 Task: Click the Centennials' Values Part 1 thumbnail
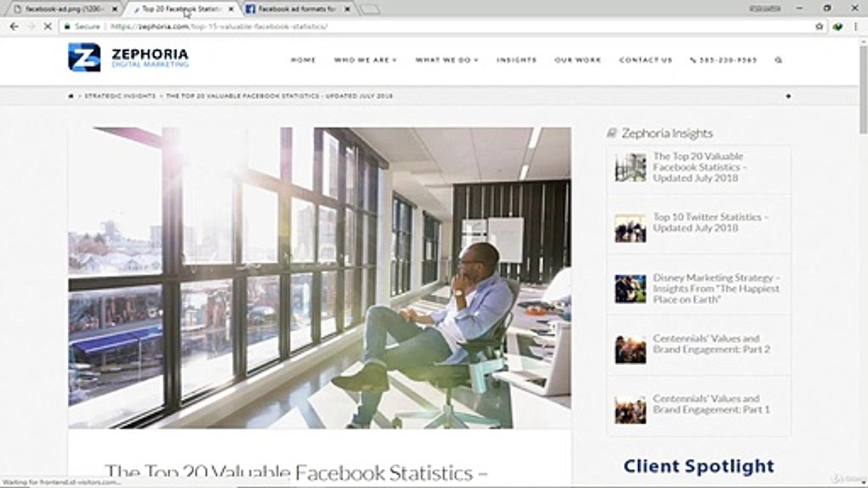click(x=630, y=410)
